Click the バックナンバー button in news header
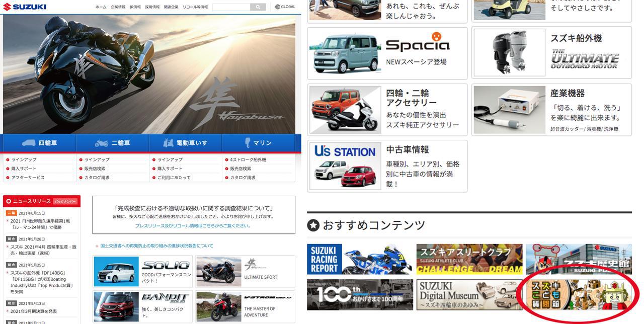 (x=65, y=201)
